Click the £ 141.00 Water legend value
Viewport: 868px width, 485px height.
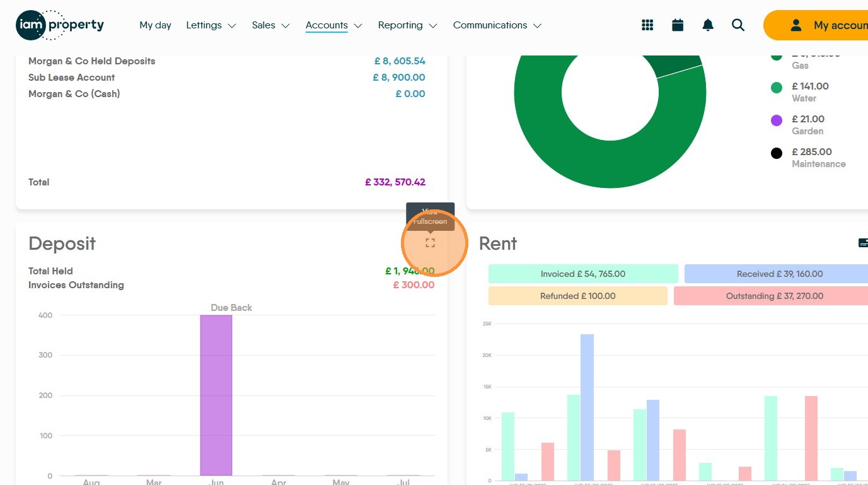coord(811,86)
